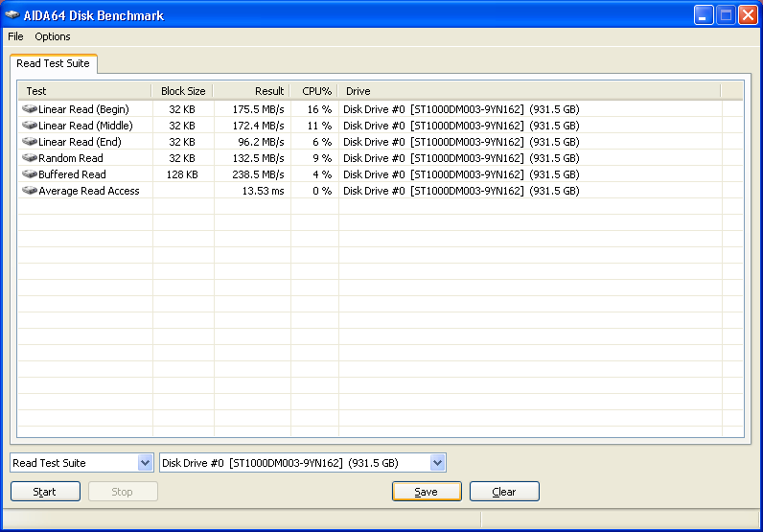Click the AIDA64 title bar drive icon
Viewport: 763px width, 532px height.
12,15
